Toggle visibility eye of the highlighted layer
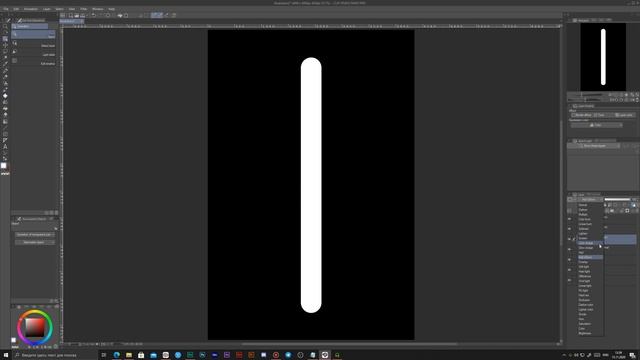640x360 pixels. 569,239
